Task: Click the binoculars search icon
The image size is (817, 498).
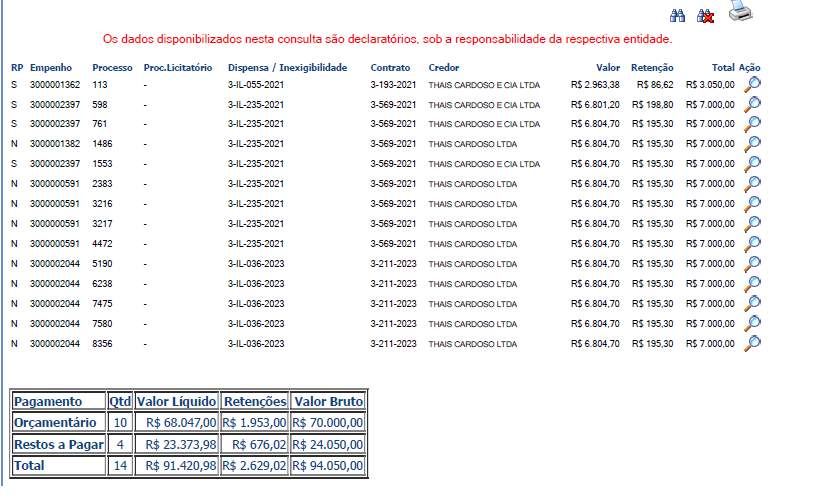Action: pyautogui.click(x=677, y=16)
